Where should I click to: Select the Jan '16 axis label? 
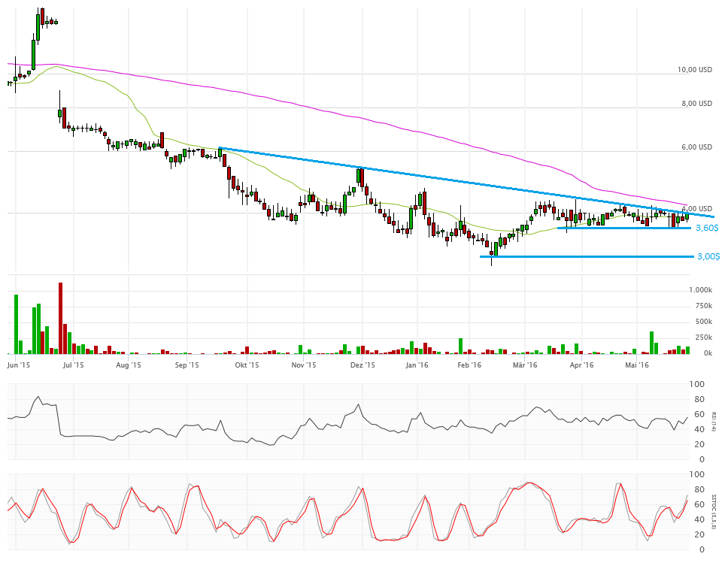(417, 365)
